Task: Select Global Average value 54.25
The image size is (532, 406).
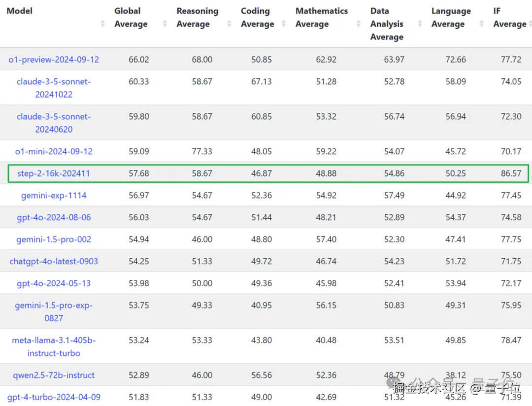Action: tap(139, 262)
